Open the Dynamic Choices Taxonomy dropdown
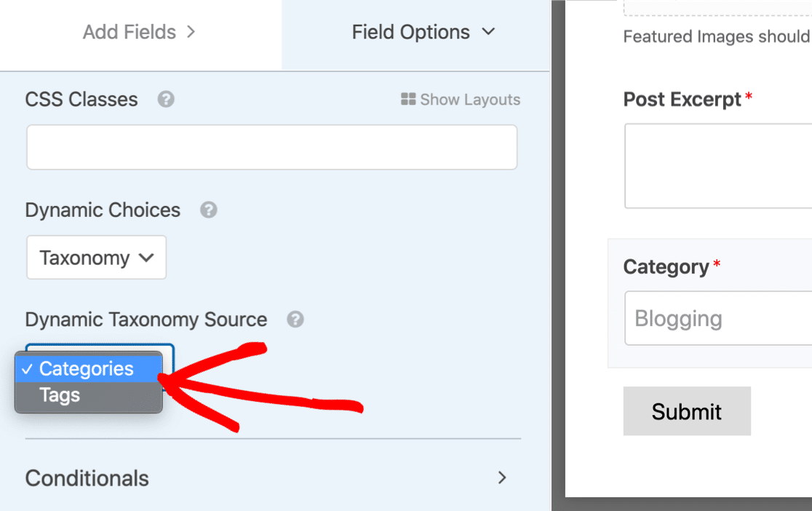The height and width of the screenshot is (511, 812). coord(96,258)
